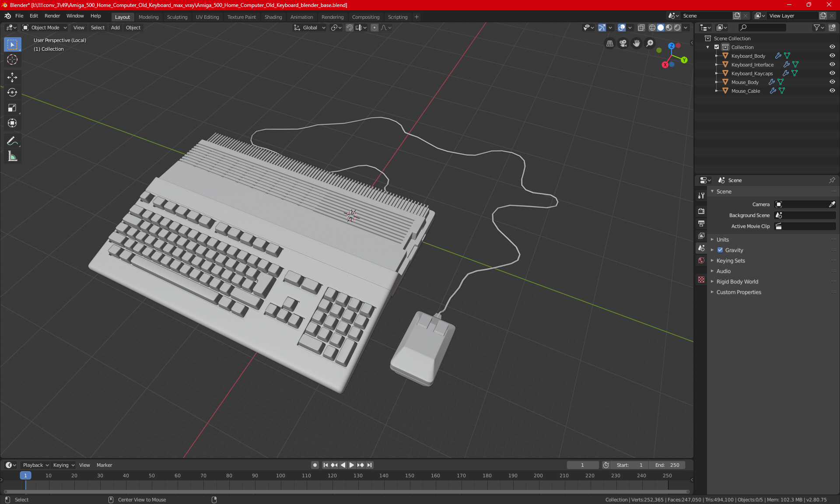Select the Cursor tool in toolbar
Image resolution: width=840 pixels, height=504 pixels.
click(x=12, y=59)
